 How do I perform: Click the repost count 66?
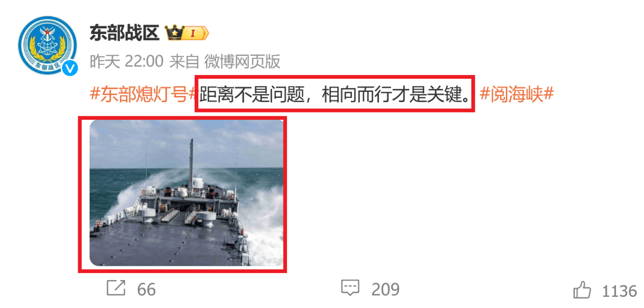tap(146, 289)
